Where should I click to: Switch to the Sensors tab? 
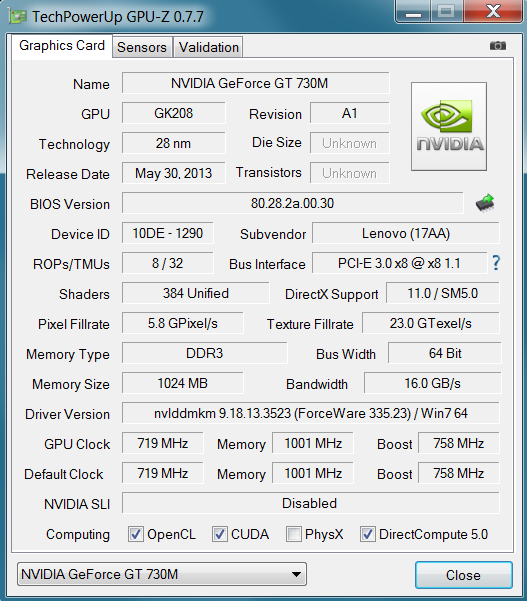click(x=142, y=47)
